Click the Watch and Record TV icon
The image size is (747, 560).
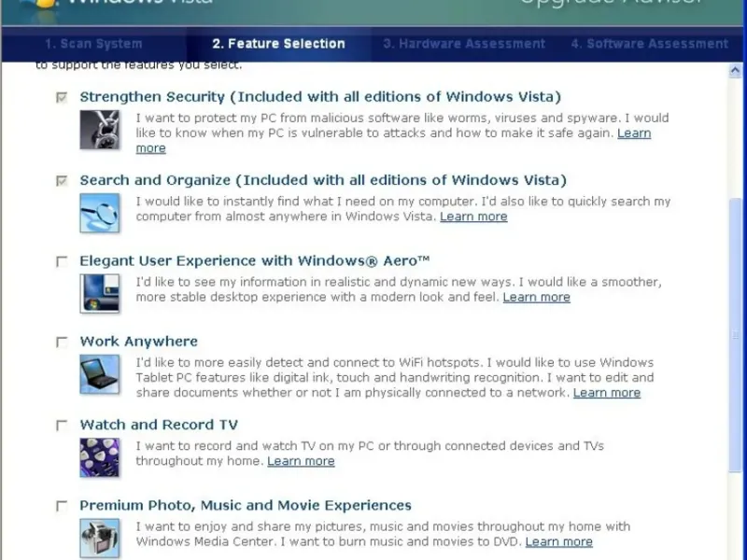click(x=100, y=457)
